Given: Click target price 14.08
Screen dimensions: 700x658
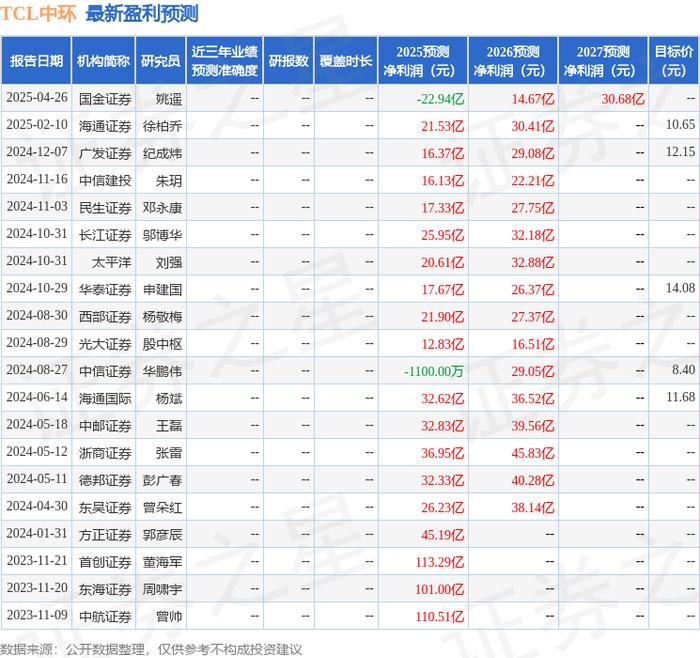Looking at the screenshot, I should (x=680, y=288).
